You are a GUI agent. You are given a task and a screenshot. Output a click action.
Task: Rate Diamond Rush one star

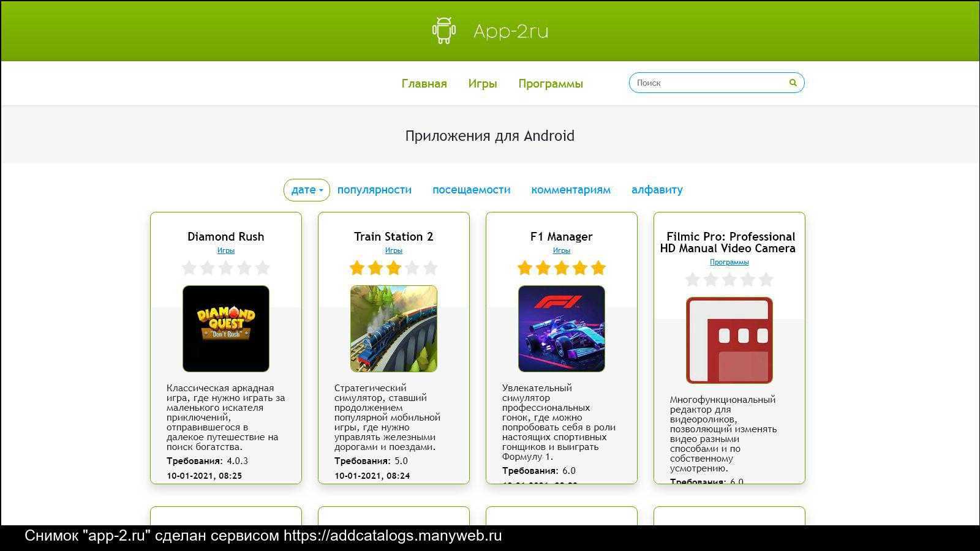[189, 268]
